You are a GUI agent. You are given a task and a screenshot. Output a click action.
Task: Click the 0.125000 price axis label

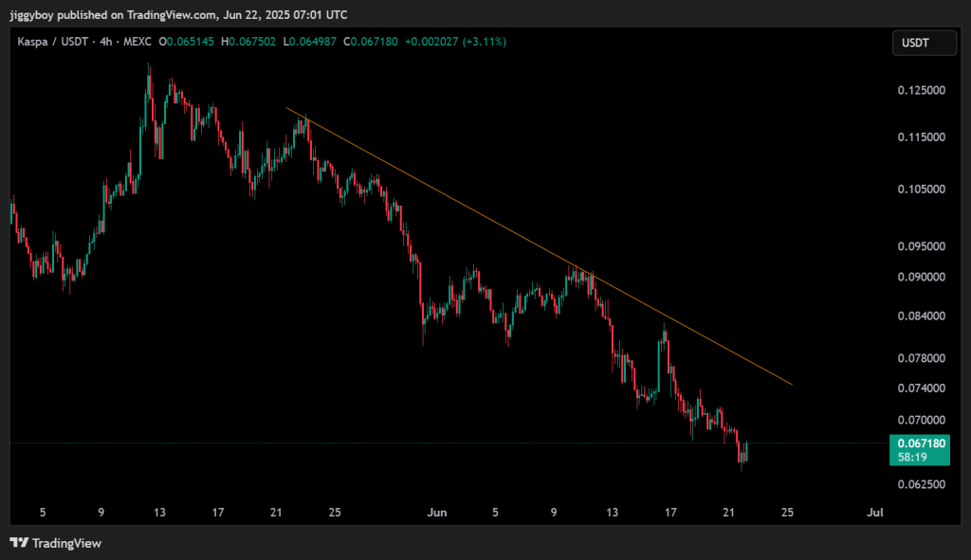click(922, 90)
